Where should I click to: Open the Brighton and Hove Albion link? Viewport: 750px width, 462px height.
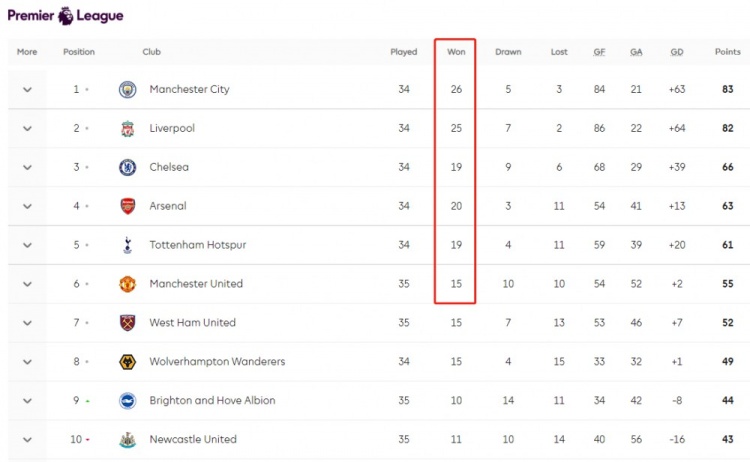pos(212,401)
